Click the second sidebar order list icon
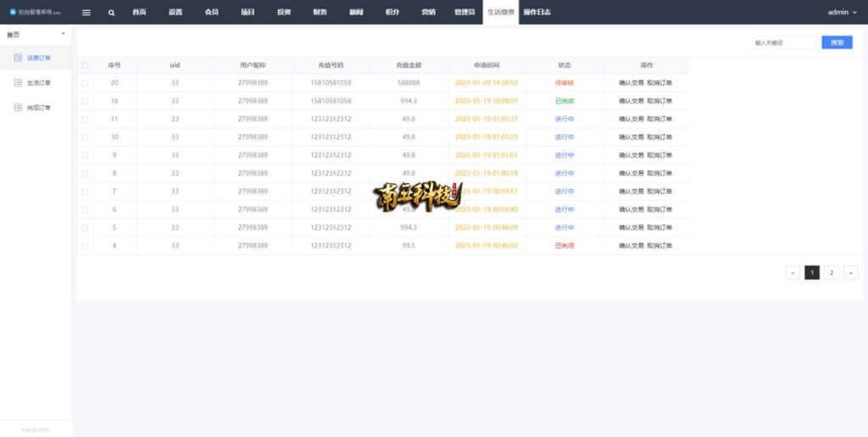The width and height of the screenshot is (868, 437). (19, 83)
